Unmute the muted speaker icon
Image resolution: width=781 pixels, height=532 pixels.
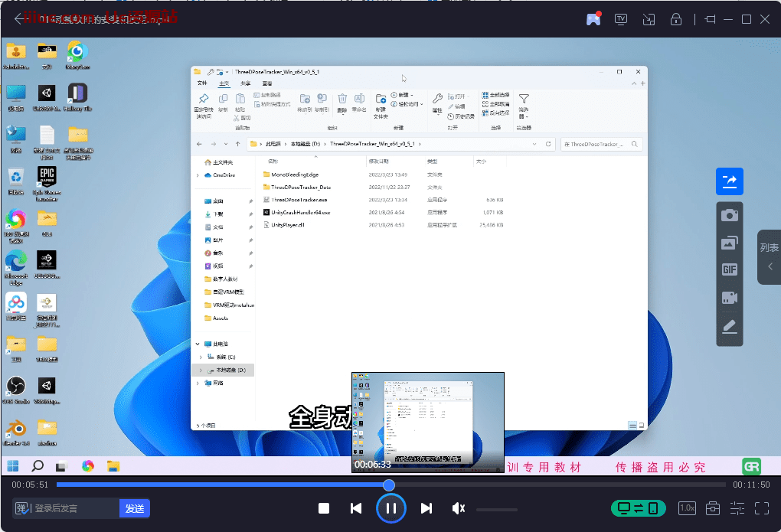point(459,508)
